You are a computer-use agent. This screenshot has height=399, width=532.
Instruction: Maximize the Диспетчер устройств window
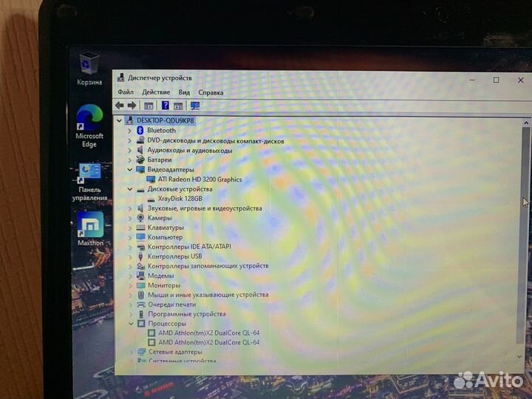click(496, 80)
